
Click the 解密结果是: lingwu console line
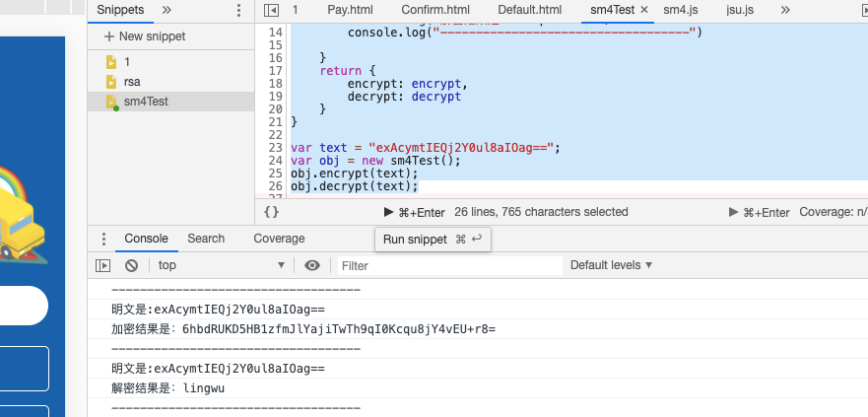coord(167,388)
